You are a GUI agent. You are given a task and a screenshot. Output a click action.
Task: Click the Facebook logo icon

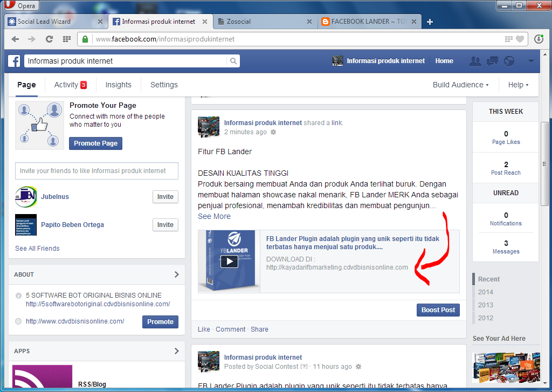(14, 61)
